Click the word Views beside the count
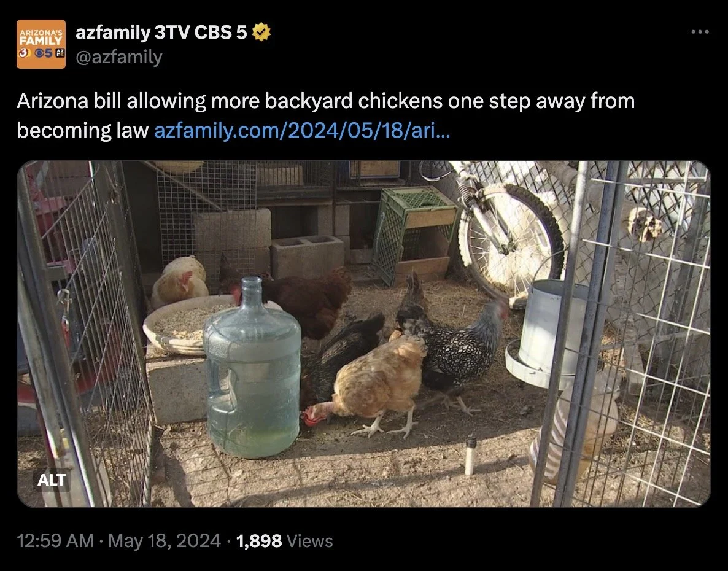This screenshot has height=571, width=728. 310,542
